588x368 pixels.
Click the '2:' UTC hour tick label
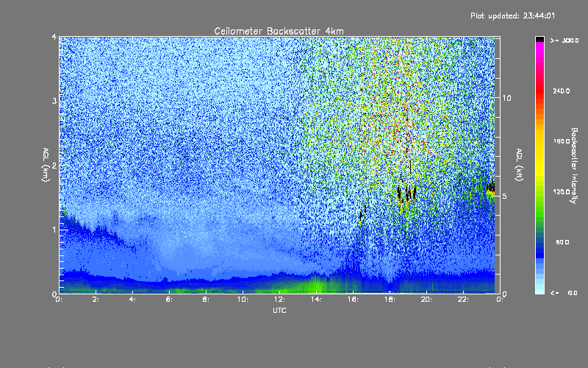point(96,300)
